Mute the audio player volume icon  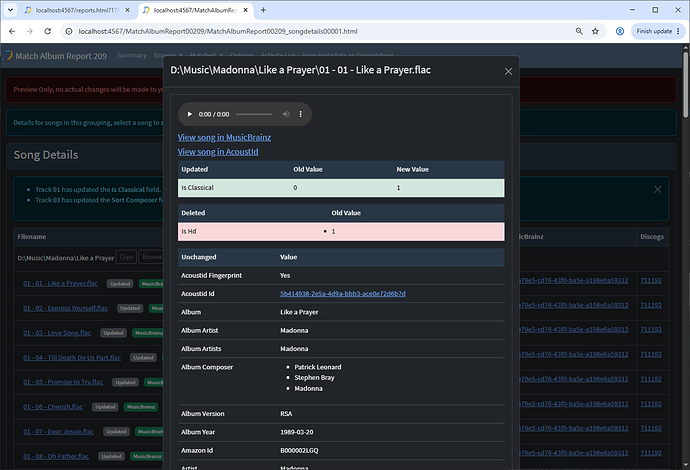click(x=286, y=114)
